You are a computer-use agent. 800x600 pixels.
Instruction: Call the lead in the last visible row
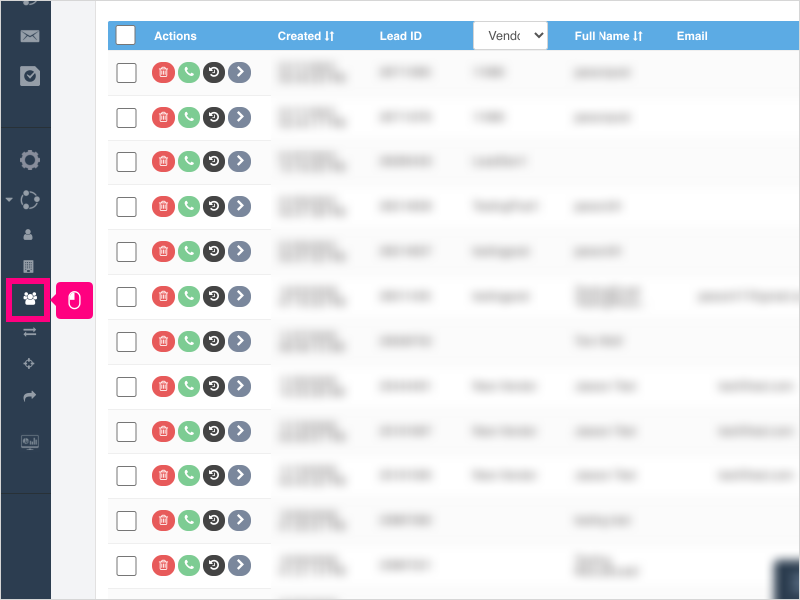[189, 565]
